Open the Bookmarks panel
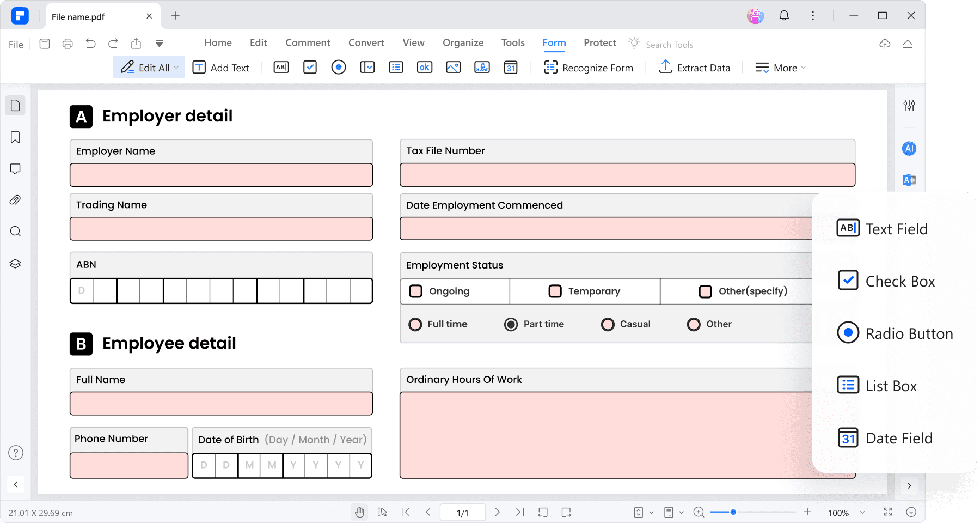This screenshot has width=980, height=523. (x=15, y=137)
